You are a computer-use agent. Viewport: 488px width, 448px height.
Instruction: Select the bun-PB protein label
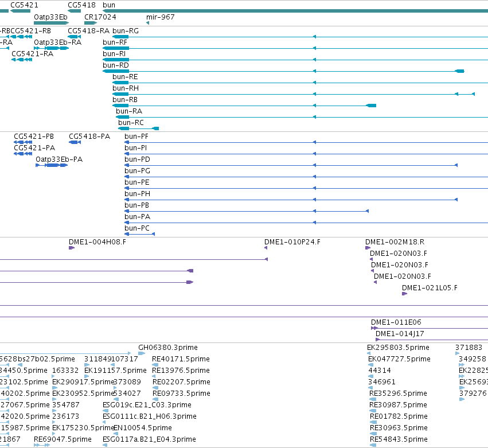coord(136,205)
